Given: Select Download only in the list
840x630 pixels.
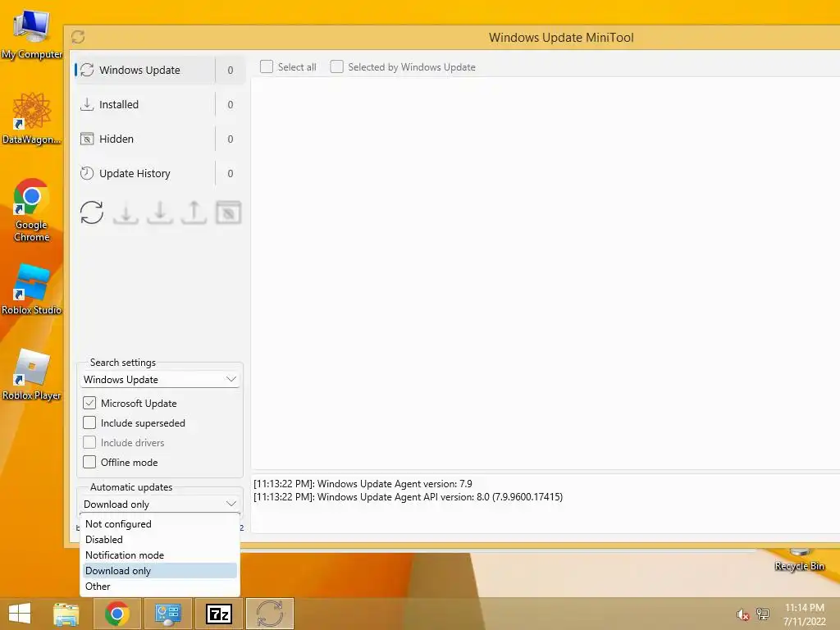Looking at the screenshot, I should 160,571.
